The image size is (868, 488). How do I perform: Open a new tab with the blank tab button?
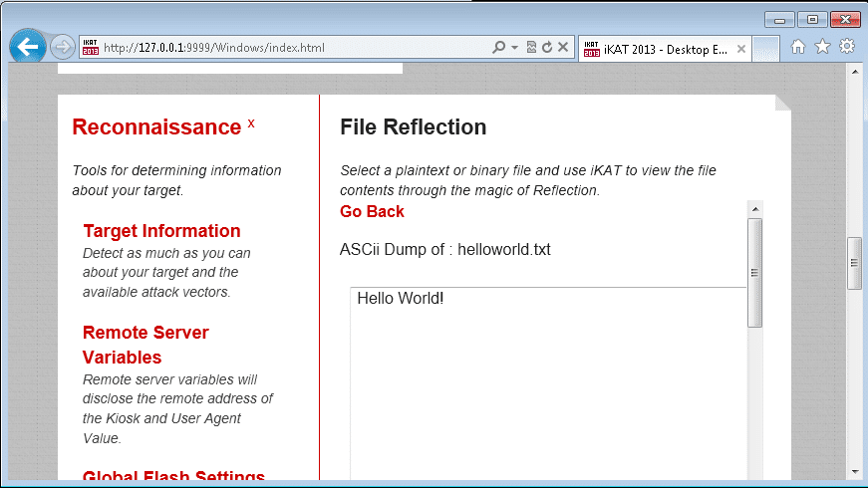(766, 49)
